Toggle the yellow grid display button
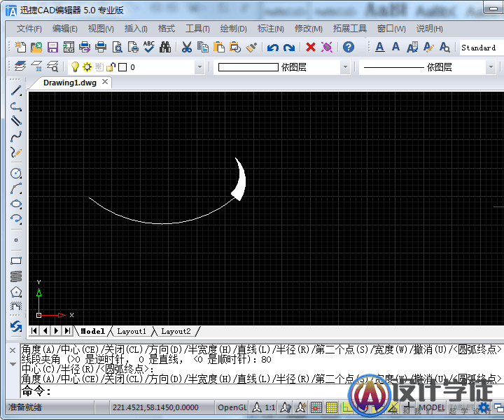Screen dimensions: 504x420 coord(332,408)
